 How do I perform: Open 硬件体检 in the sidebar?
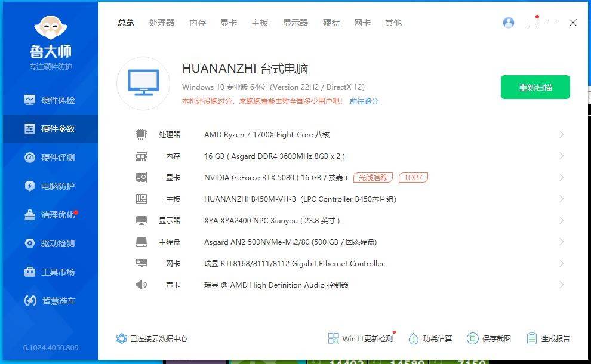(50, 100)
